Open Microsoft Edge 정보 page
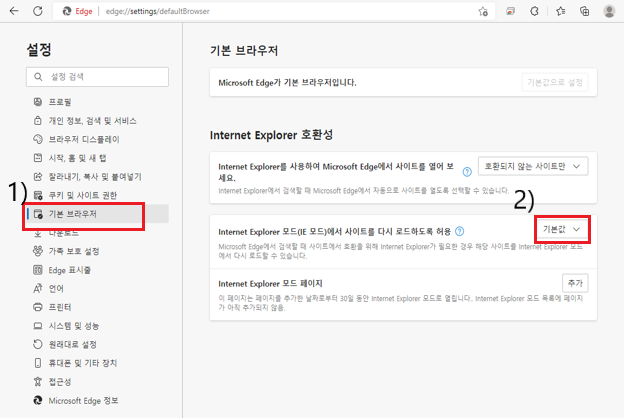The width and height of the screenshot is (624, 418). (98, 400)
